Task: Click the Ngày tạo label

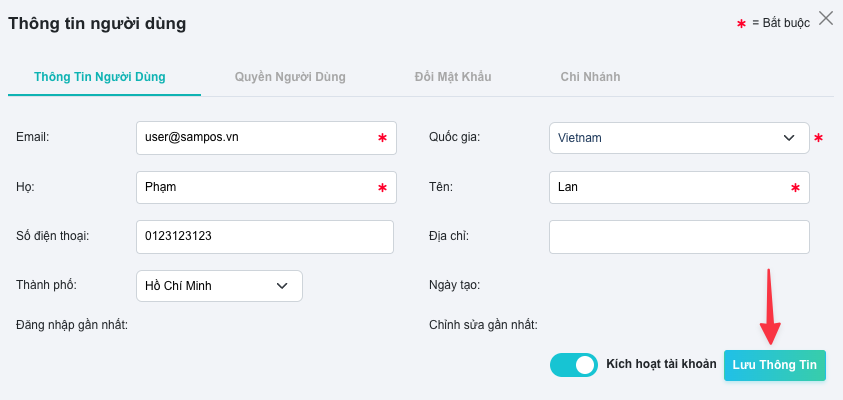Action: pyautogui.click(x=455, y=285)
